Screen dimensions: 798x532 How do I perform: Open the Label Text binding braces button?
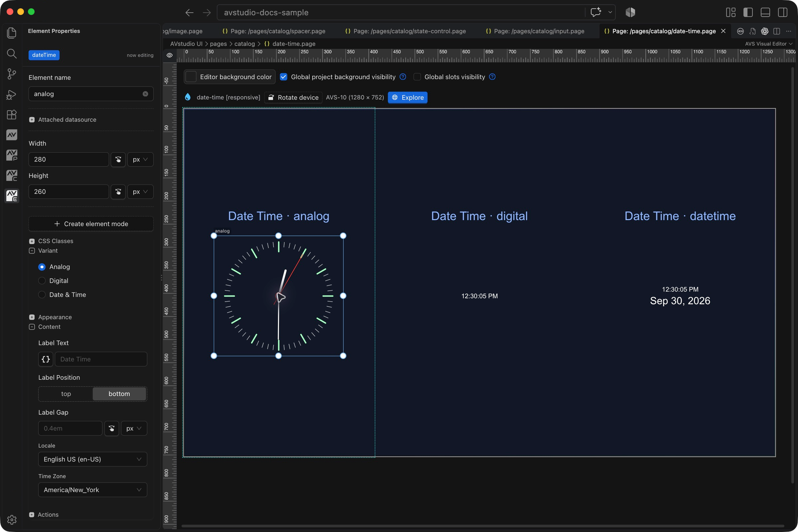click(46, 359)
